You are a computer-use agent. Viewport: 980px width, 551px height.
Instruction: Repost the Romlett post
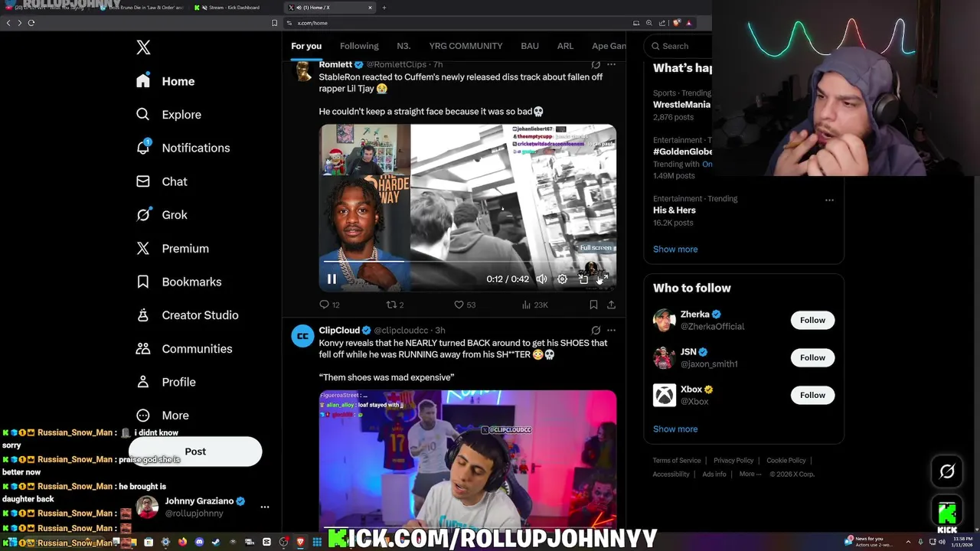pos(394,305)
